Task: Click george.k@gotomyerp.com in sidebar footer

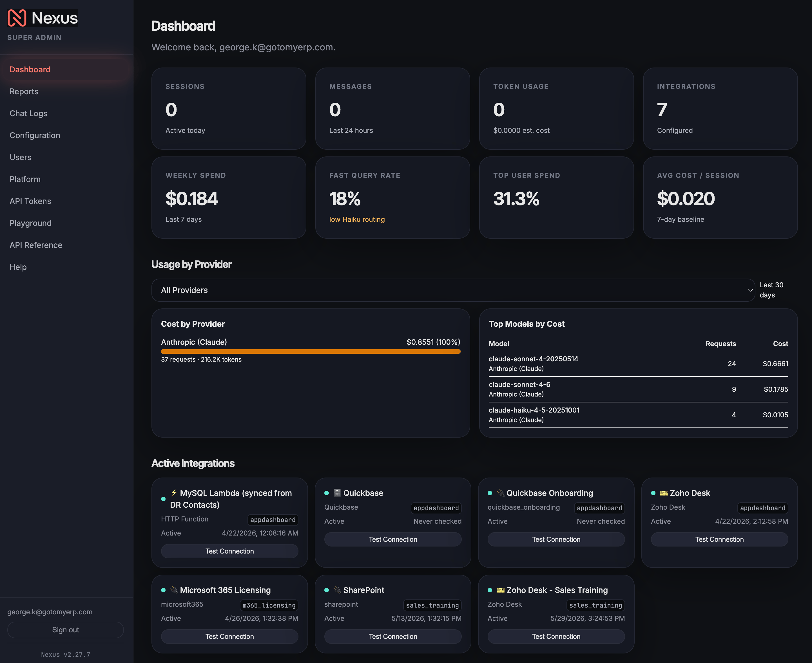Action: click(50, 612)
